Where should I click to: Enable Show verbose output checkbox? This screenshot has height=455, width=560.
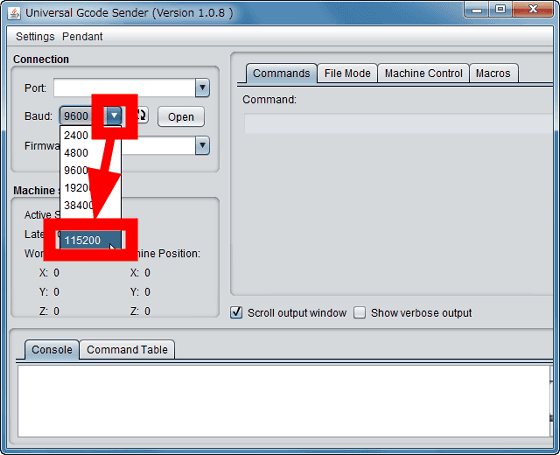click(360, 312)
